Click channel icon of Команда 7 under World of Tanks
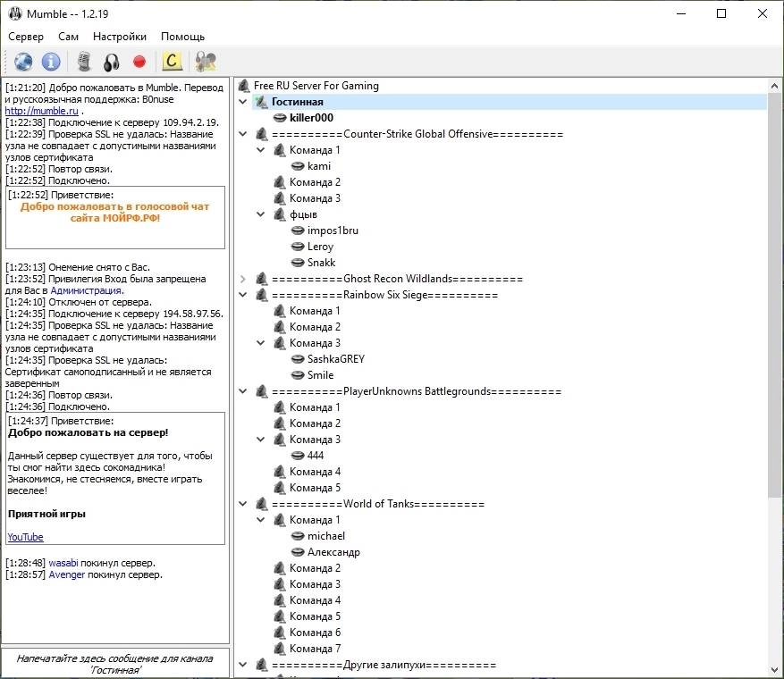Viewport: 784px width, 679px height. 280,649
